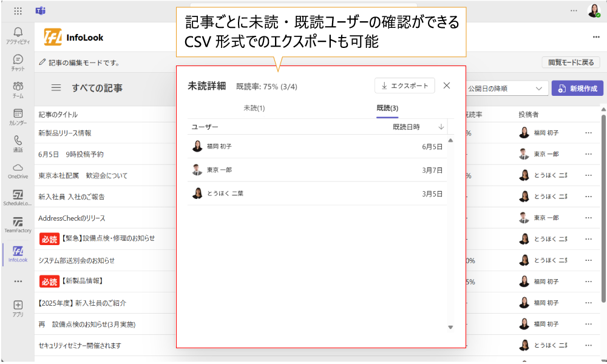The image size is (607, 364).
Task: Click the エクスポート button
Action: point(404,86)
